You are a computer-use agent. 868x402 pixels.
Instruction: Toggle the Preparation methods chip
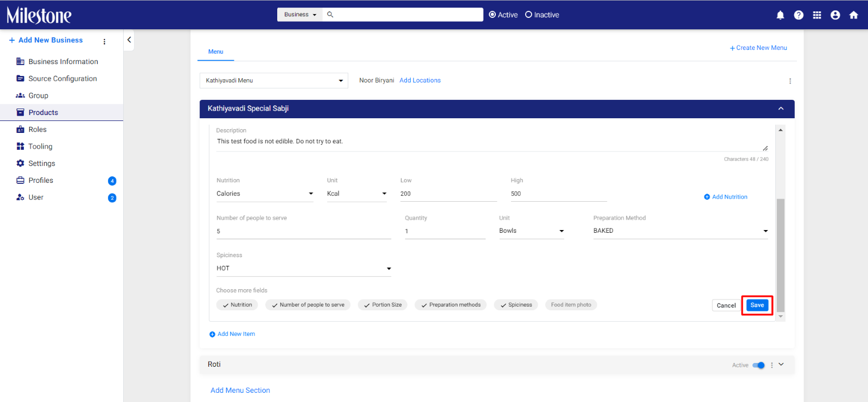click(x=451, y=305)
